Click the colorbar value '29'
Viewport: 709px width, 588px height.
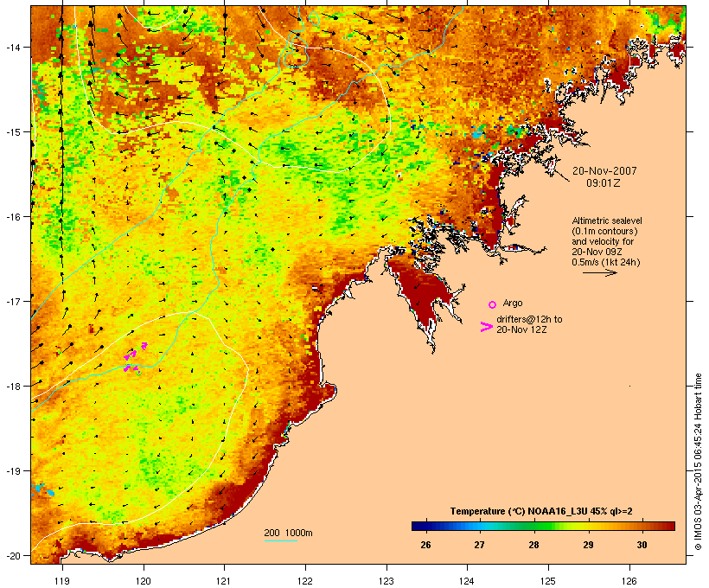[588, 545]
